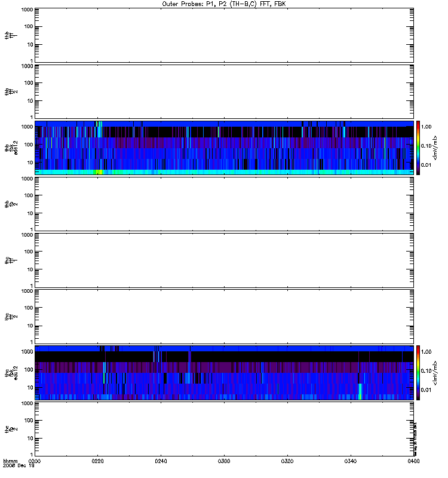This screenshot has height=478, width=448.
Task: Click the 0340 time axis label
Action: [x=351, y=461]
